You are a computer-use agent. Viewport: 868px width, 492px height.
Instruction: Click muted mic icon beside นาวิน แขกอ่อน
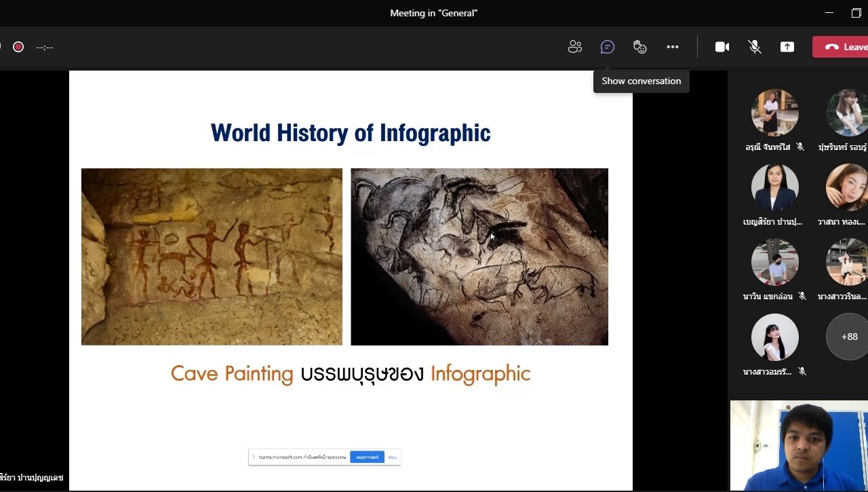[x=802, y=297]
